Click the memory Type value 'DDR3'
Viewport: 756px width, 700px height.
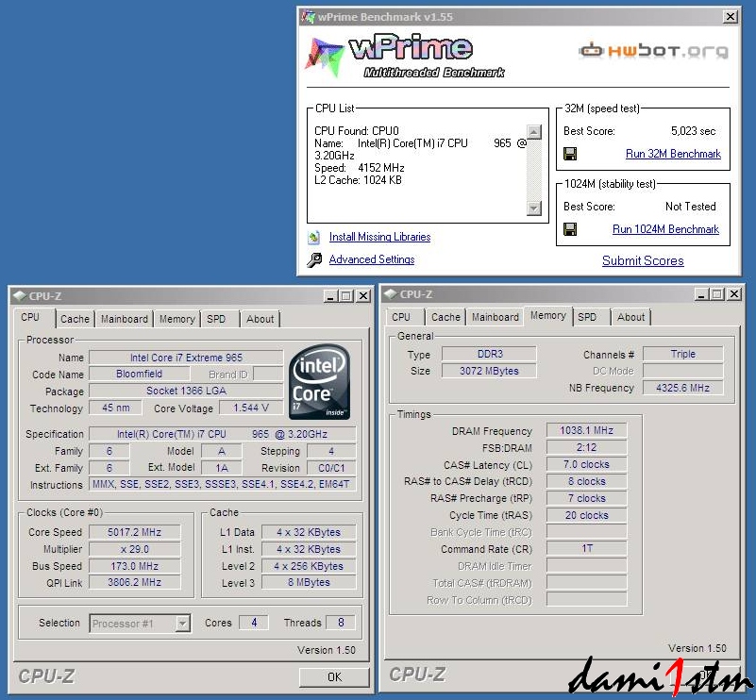tap(489, 354)
